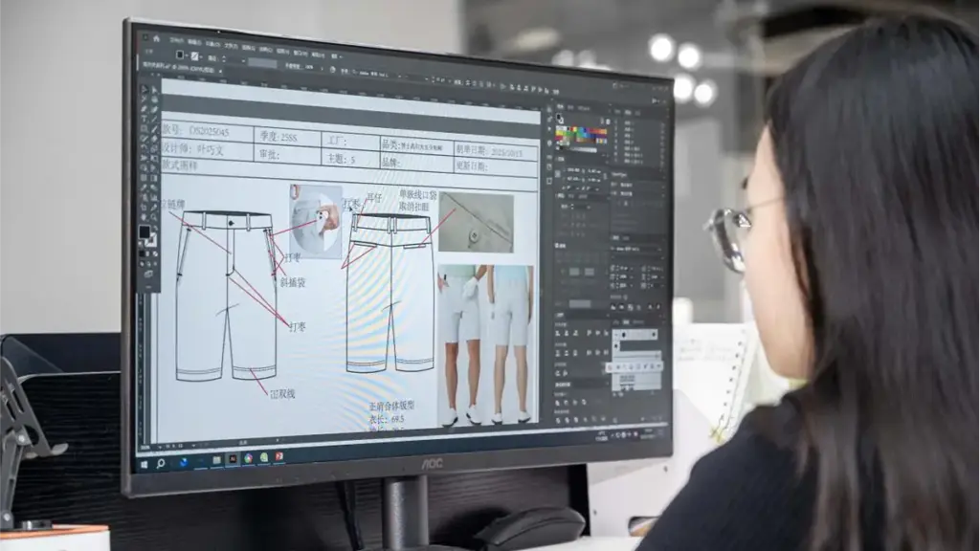This screenshot has width=980, height=551.
Task: Click the stroke swatch in control bar
Action: point(195,56)
